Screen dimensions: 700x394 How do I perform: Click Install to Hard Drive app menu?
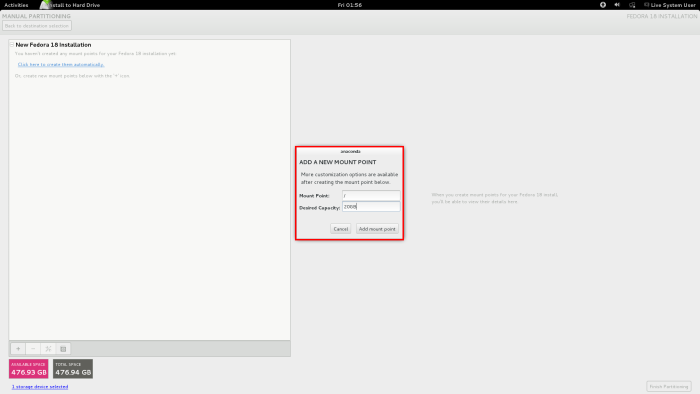click(70, 5)
